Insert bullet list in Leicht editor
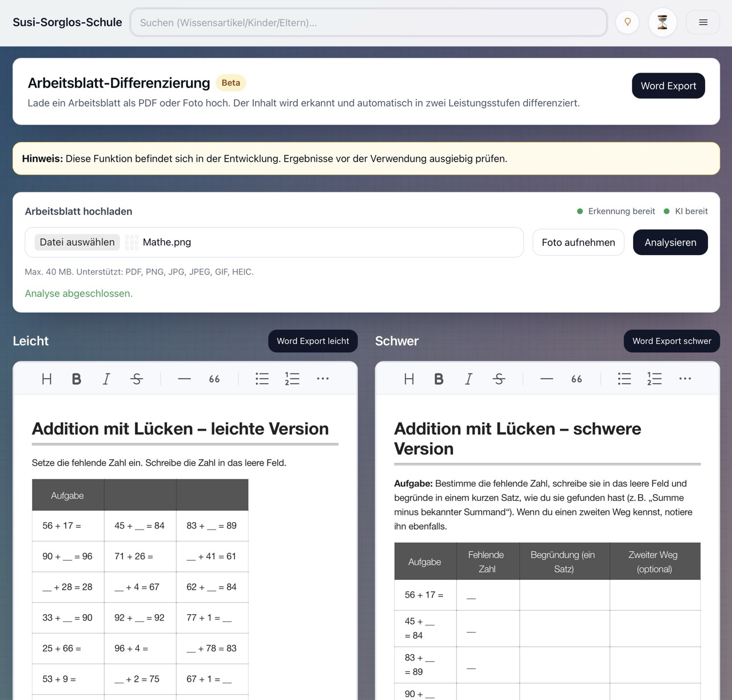The image size is (732, 700). pos(262,379)
